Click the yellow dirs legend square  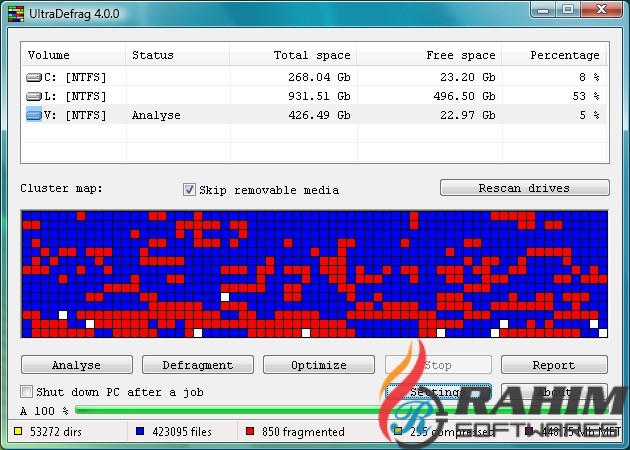click(x=18, y=432)
